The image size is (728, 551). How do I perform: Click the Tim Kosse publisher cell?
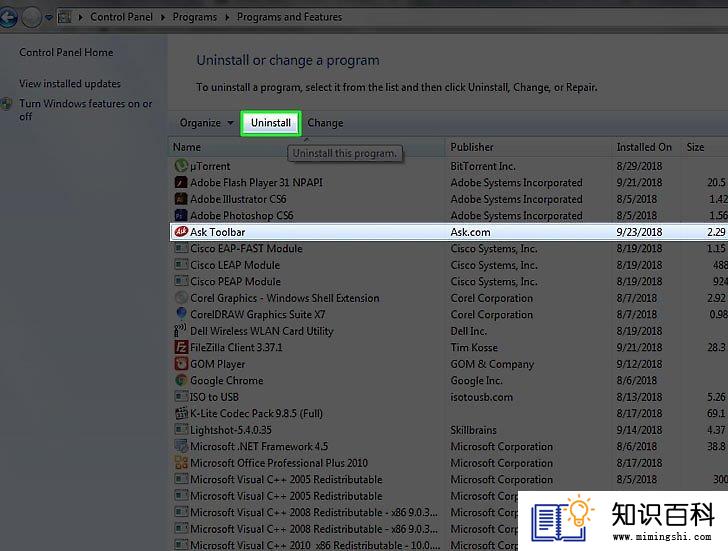tap(474, 347)
